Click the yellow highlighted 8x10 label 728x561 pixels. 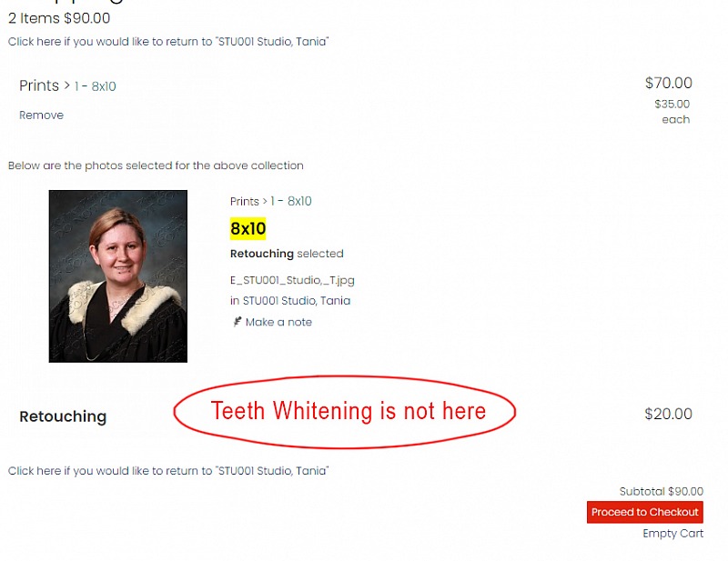[248, 228]
